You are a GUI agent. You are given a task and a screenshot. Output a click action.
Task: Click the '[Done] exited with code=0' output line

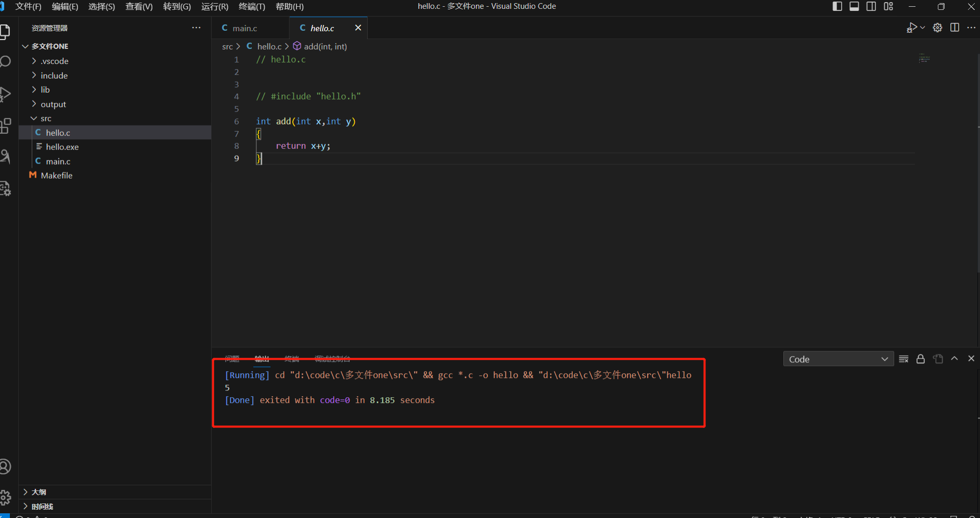(329, 400)
